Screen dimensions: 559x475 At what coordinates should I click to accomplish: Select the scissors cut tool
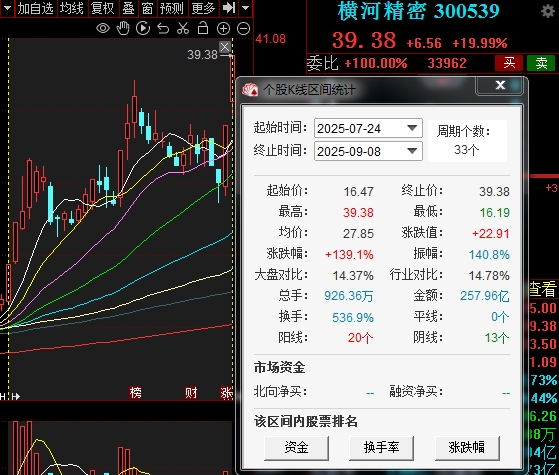point(183,28)
